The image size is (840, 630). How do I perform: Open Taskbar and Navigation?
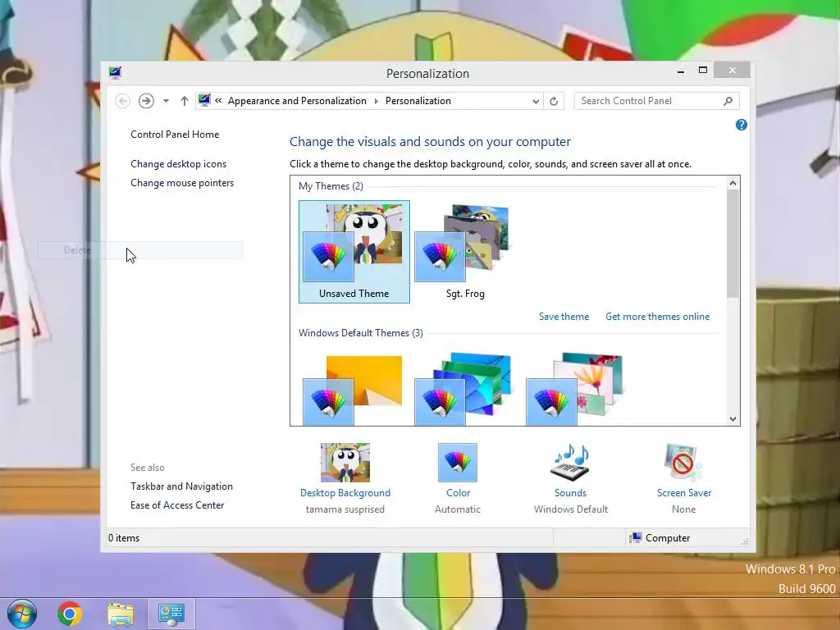pos(181,486)
